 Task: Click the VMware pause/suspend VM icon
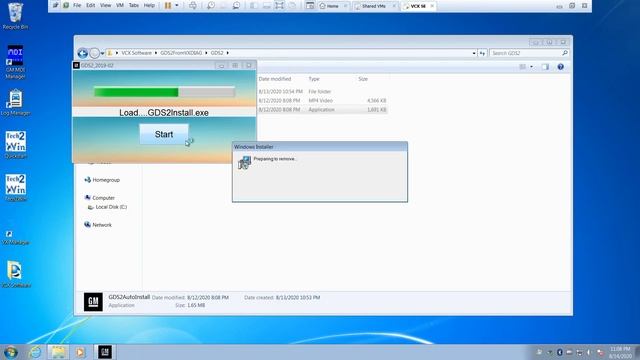(x=168, y=6)
